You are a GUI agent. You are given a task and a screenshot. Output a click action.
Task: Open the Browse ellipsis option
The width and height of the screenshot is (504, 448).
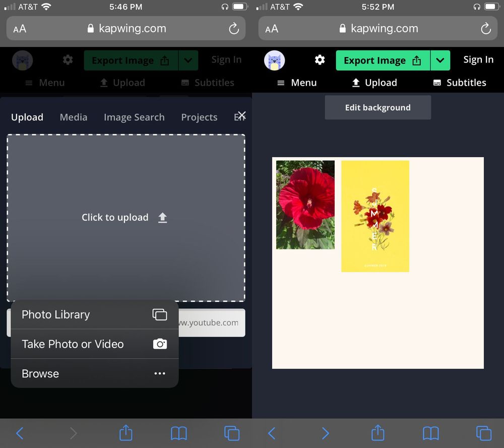click(160, 373)
